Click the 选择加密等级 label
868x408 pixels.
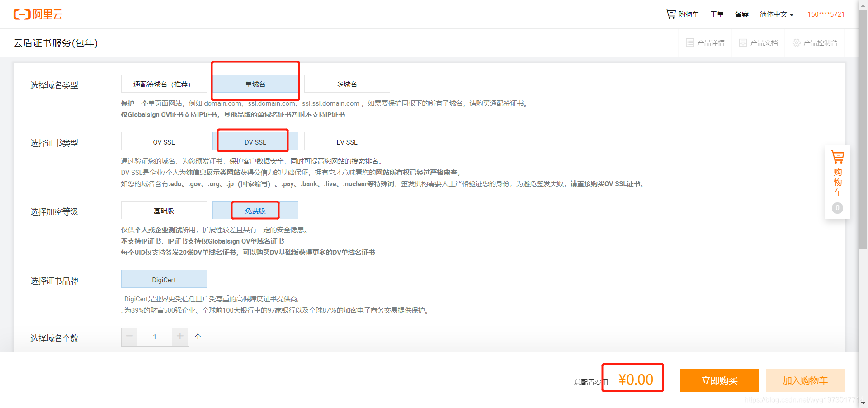coord(54,212)
